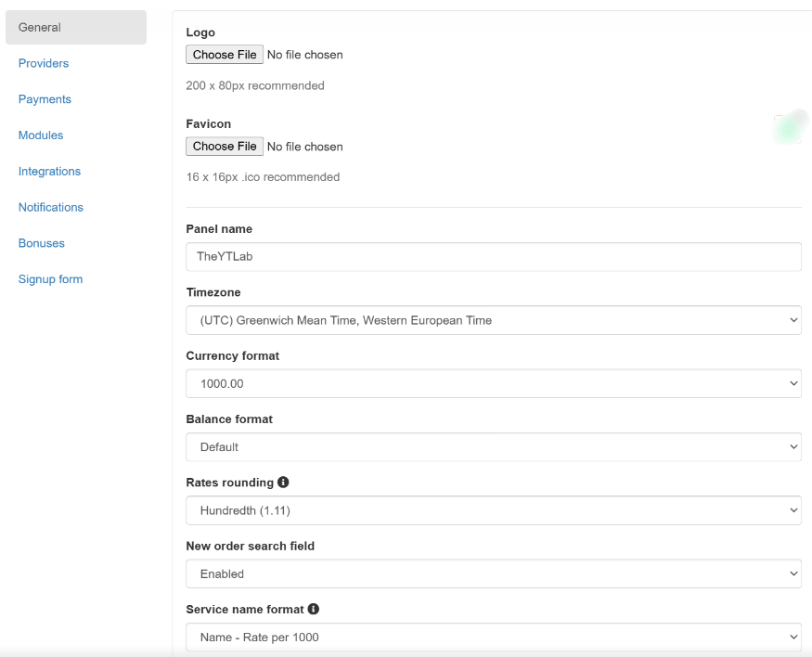The width and height of the screenshot is (812, 657).
Task: Click Choose File under Favicon
Action: pyautogui.click(x=225, y=146)
